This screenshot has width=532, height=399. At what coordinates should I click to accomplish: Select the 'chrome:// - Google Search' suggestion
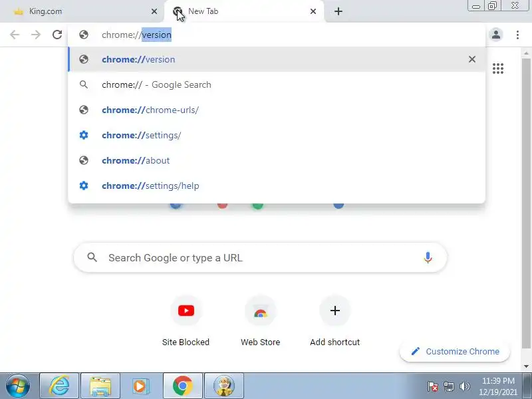[x=277, y=85]
